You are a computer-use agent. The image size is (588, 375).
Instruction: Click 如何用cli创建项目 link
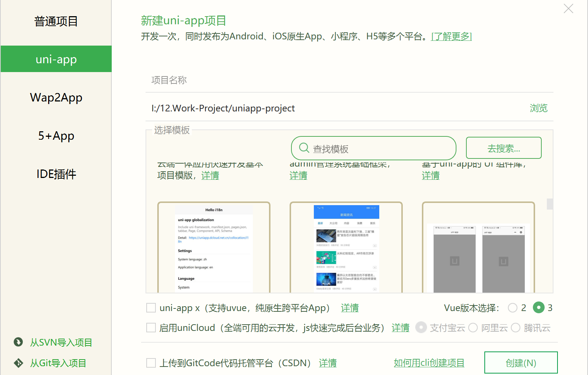click(x=429, y=362)
